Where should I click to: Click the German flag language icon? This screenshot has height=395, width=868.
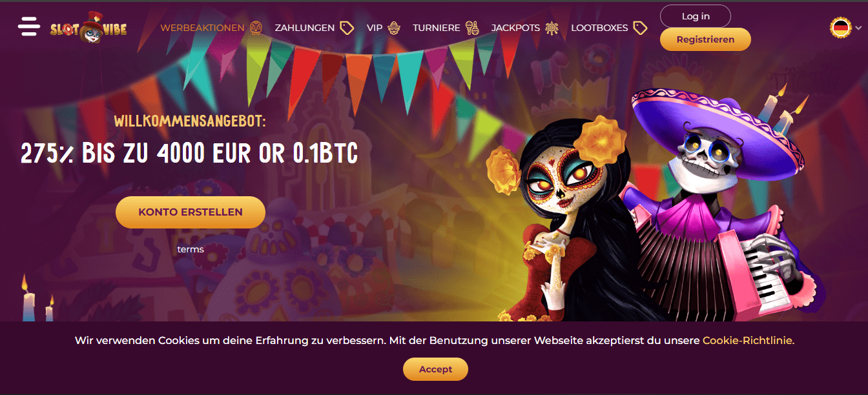840,28
